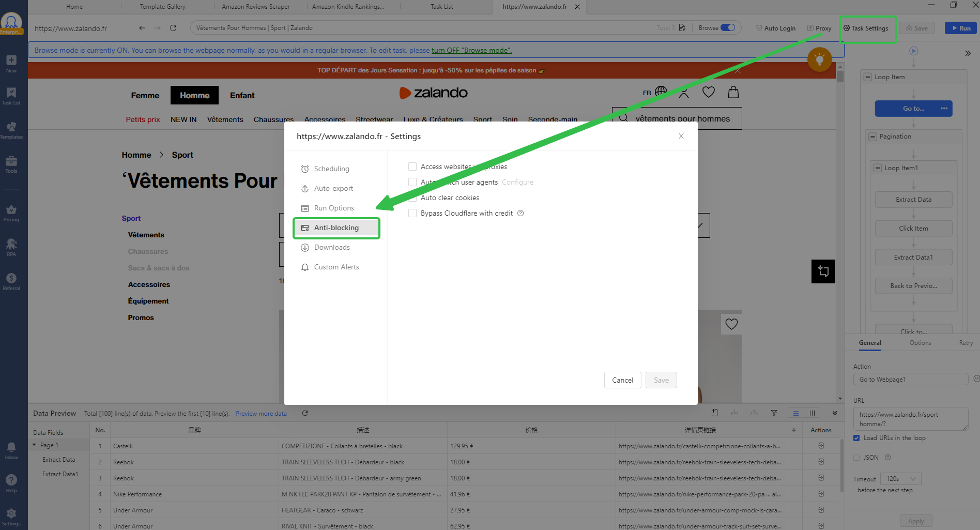
Task: Collapse the Pagination workflow block
Action: pyautogui.click(x=873, y=137)
